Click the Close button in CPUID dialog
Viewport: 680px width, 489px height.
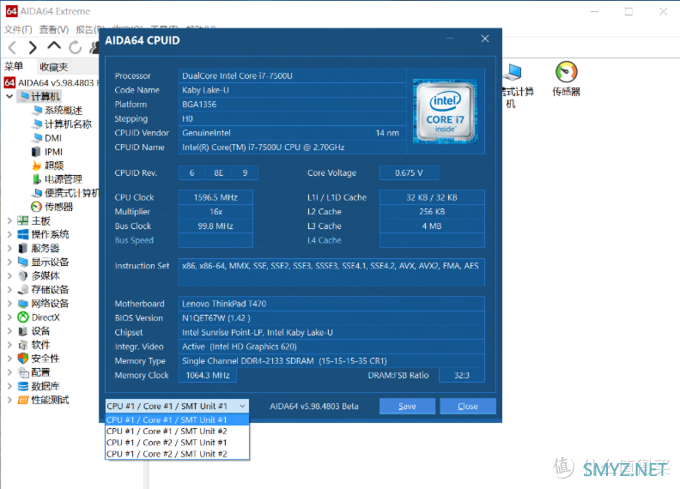pyautogui.click(x=468, y=406)
